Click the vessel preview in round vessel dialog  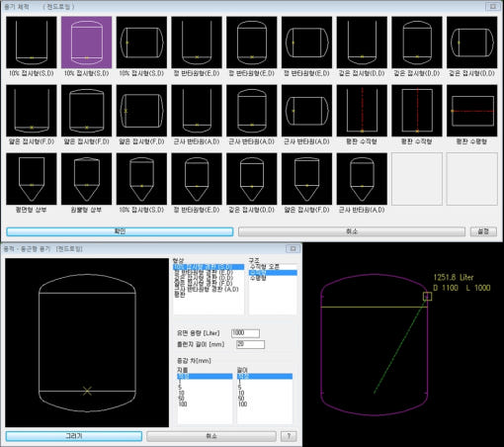(87, 343)
